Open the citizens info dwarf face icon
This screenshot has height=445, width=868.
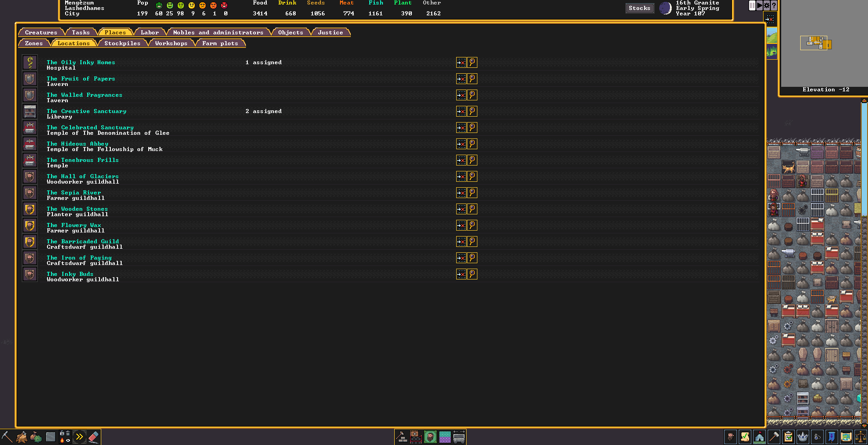[731, 437]
